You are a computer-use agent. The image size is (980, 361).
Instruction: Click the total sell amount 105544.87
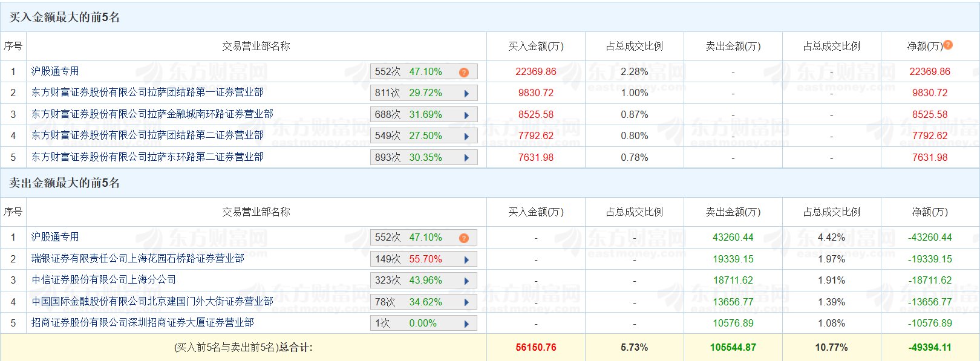pos(733,348)
